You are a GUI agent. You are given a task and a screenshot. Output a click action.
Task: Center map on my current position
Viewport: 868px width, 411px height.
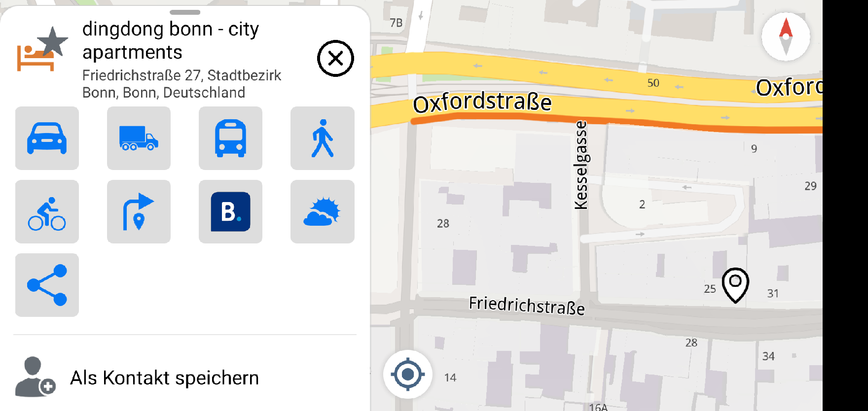[408, 375]
